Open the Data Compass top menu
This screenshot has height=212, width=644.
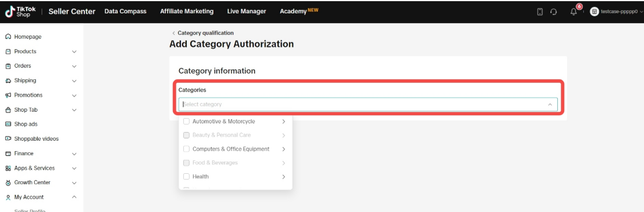[125, 12]
